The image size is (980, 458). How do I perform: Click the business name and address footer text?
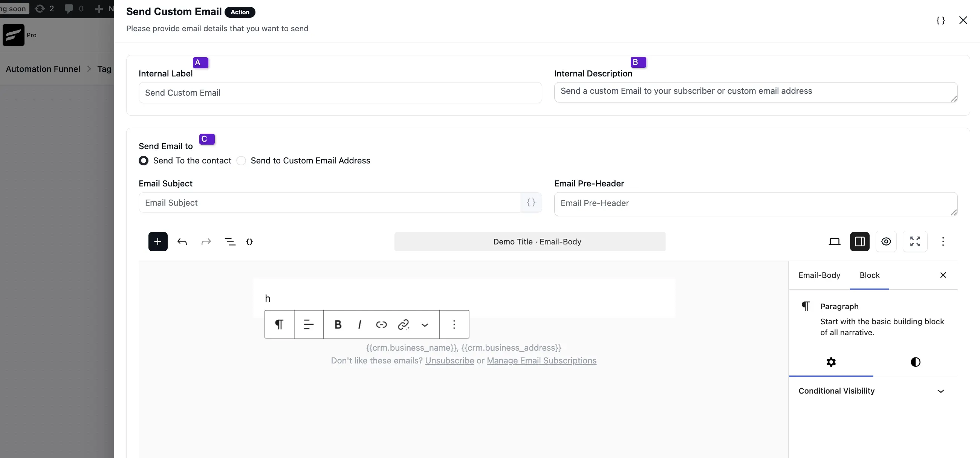click(464, 348)
